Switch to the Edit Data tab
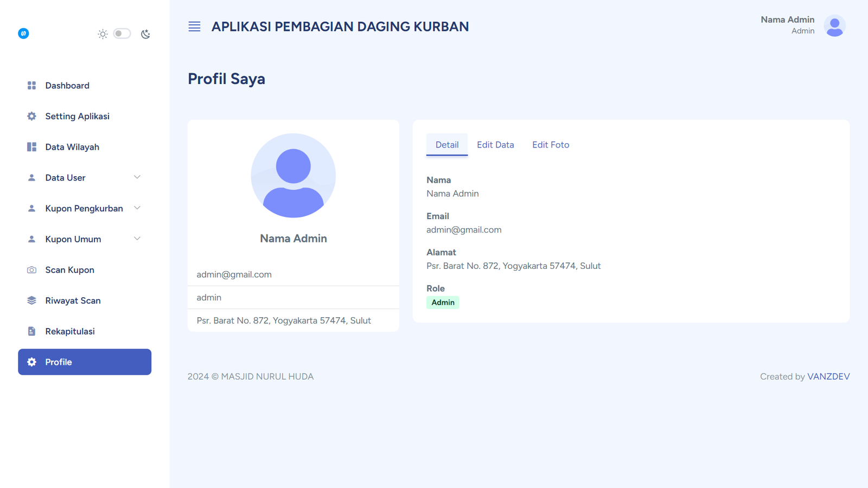The image size is (868, 488). click(495, 145)
